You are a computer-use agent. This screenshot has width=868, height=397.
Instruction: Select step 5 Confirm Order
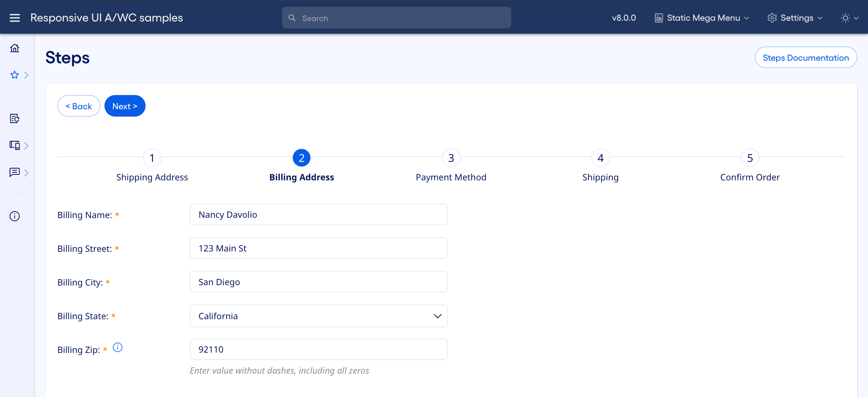[750, 158]
